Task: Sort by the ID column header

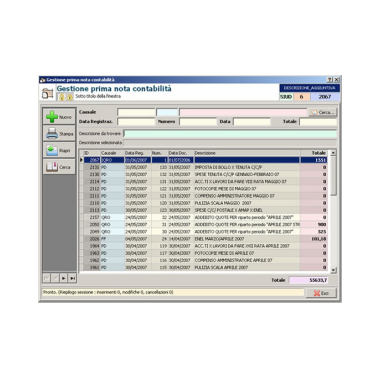Action: point(91,153)
